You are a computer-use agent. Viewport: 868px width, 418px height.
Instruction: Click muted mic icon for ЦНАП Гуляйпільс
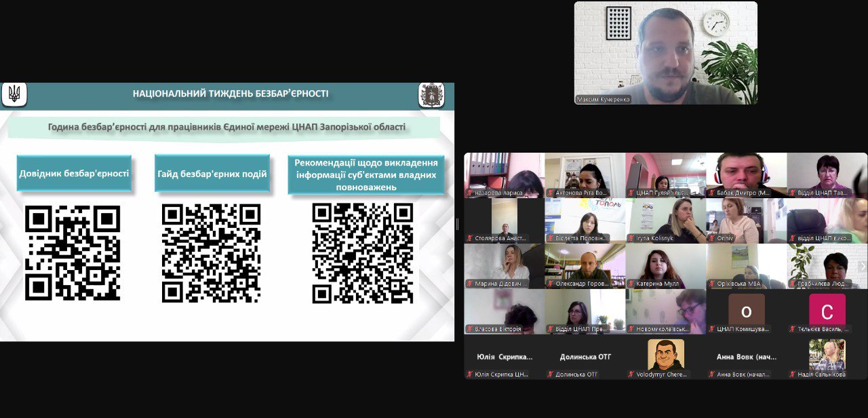click(x=631, y=193)
